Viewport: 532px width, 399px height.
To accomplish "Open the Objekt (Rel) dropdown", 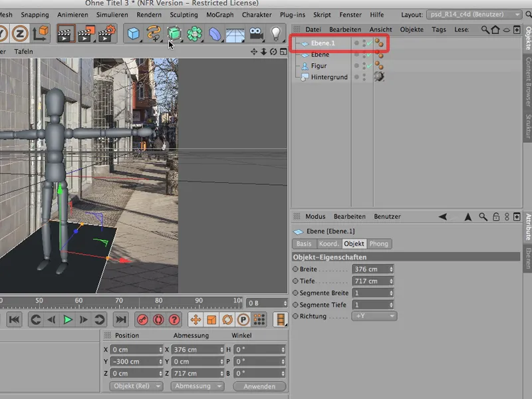I will coord(136,386).
